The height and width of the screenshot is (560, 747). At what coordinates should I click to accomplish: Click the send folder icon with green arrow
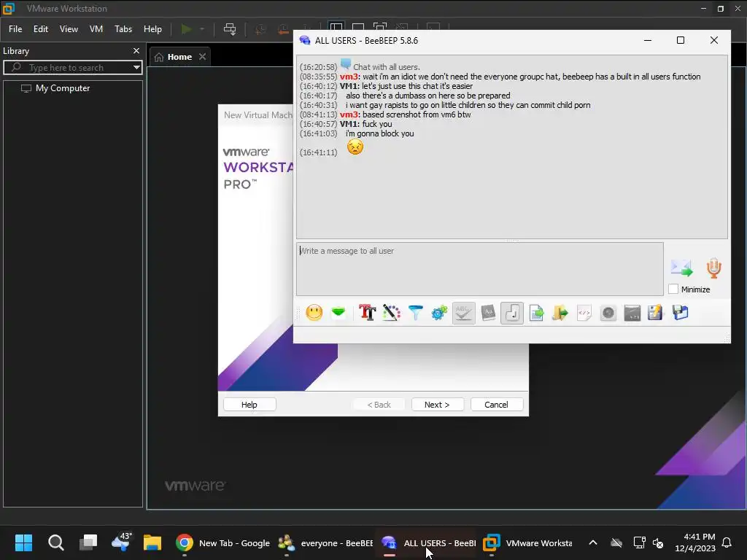click(x=560, y=313)
